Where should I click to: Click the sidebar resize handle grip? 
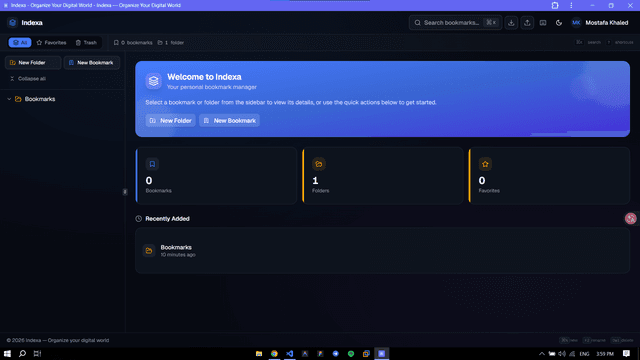[125, 192]
